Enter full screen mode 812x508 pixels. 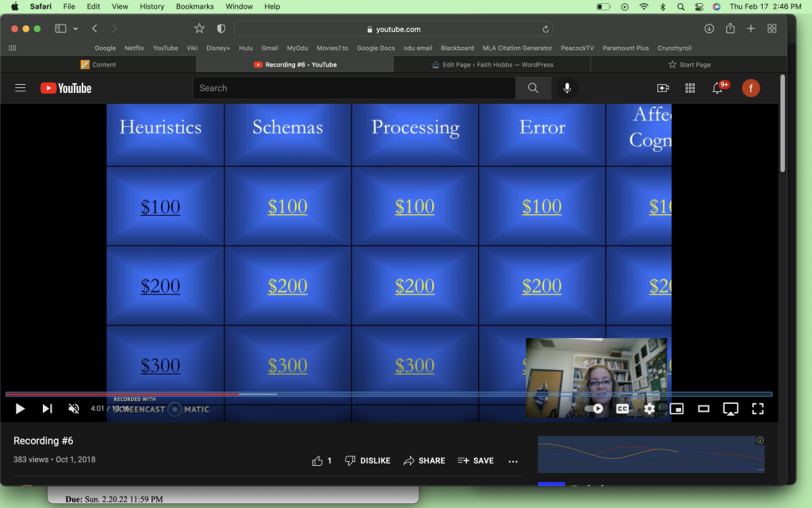757,409
